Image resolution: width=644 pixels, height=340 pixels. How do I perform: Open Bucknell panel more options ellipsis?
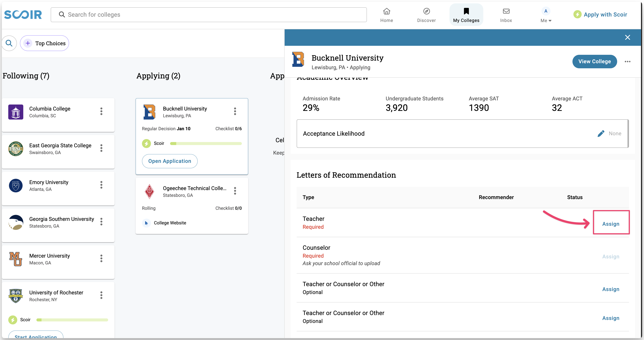point(627,62)
